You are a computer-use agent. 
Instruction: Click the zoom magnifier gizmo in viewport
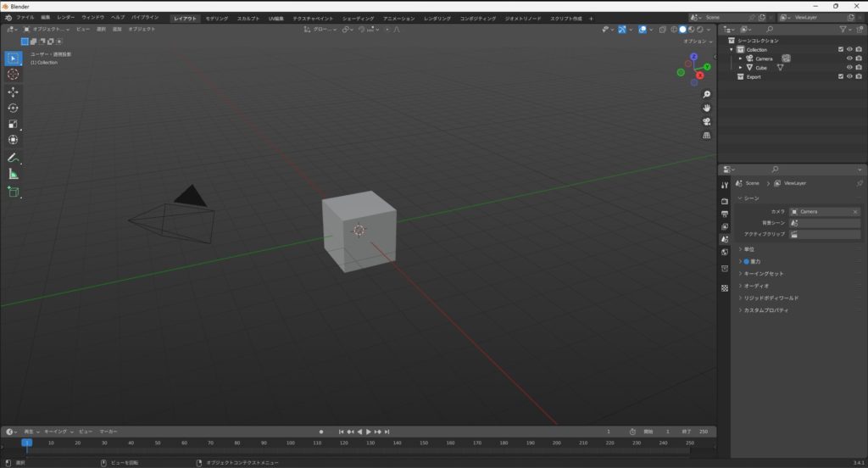[x=706, y=94]
